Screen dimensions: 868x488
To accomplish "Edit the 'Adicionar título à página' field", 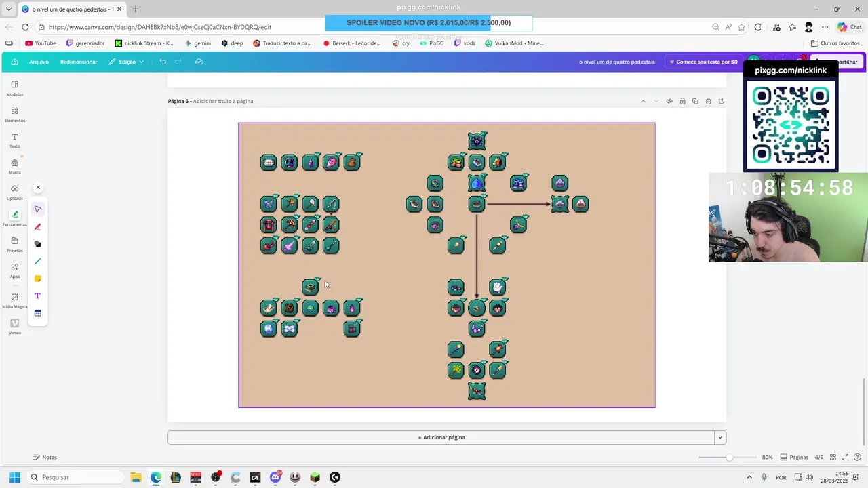I will (x=223, y=101).
